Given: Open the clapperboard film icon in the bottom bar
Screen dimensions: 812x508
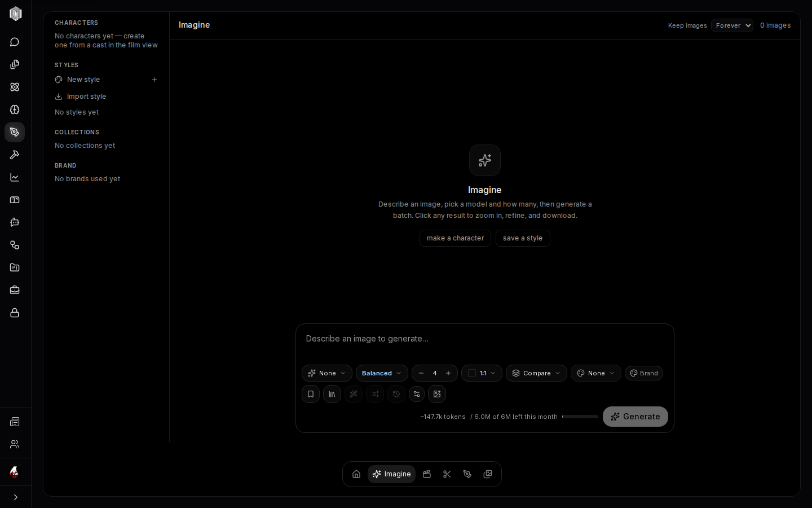Looking at the screenshot, I should [x=427, y=474].
